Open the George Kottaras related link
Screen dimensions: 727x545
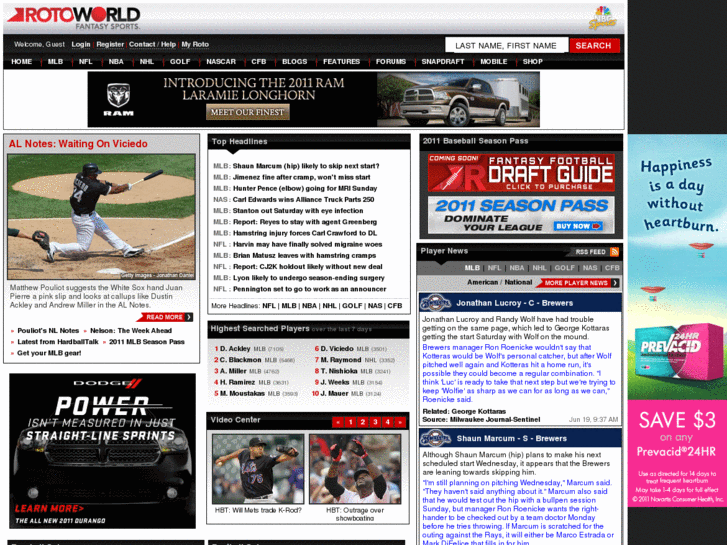[x=478, y=411]
